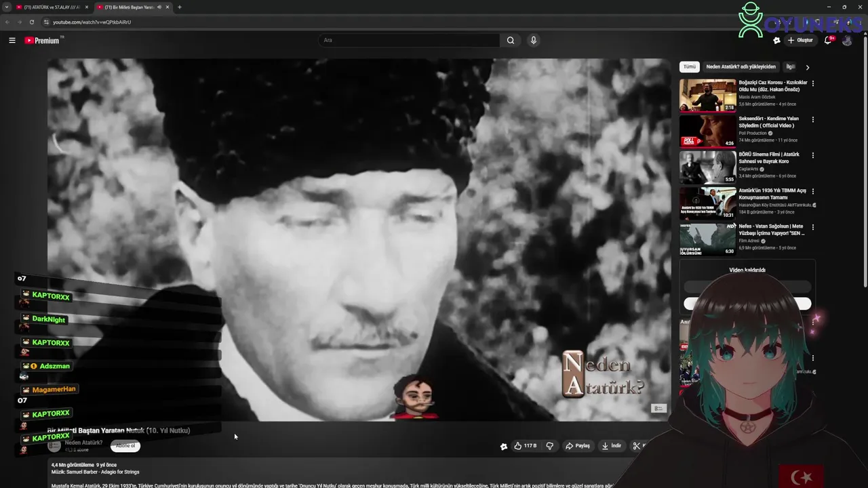Open a new browser tab

click(180, 7)
